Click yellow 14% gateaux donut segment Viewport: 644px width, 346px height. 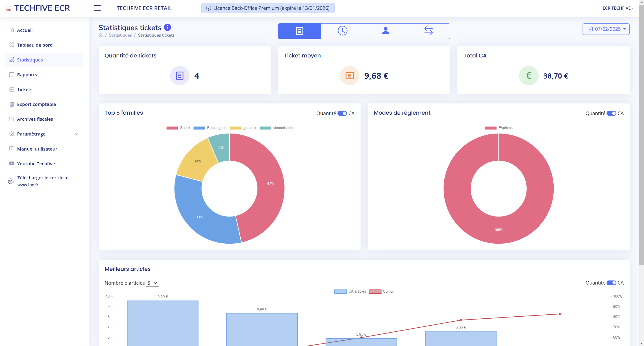(x=198, y=161)
